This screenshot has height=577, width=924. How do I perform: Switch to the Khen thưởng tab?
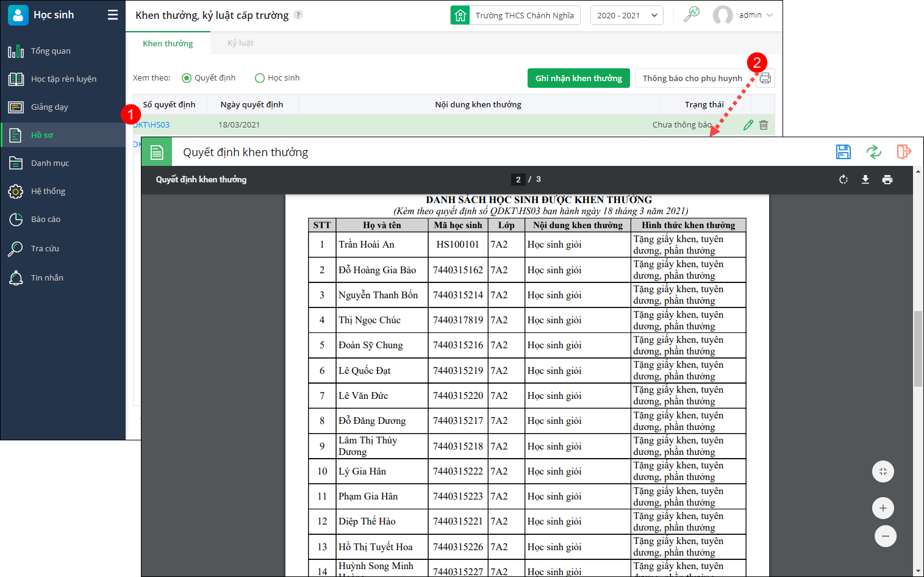click(168, 43)
